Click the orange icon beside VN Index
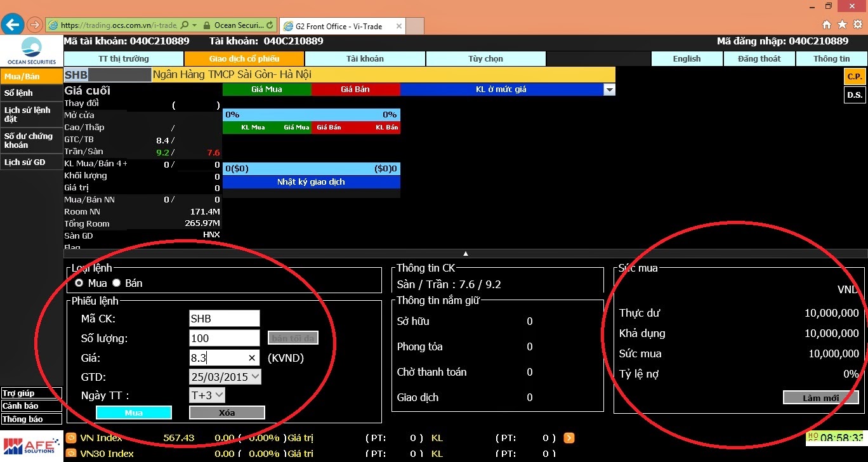Screen dimensions: 868x462 71,438
